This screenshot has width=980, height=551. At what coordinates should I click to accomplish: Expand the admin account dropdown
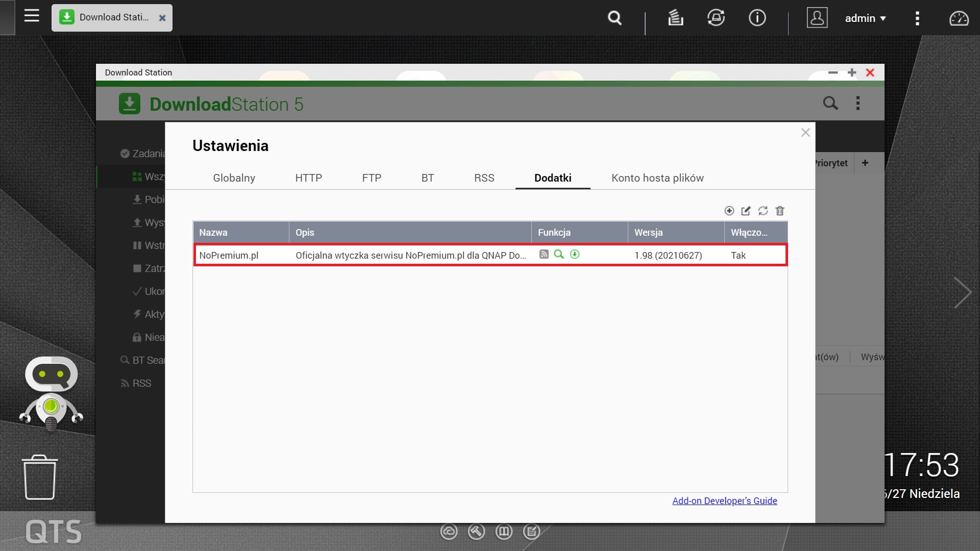coord(865,18)
